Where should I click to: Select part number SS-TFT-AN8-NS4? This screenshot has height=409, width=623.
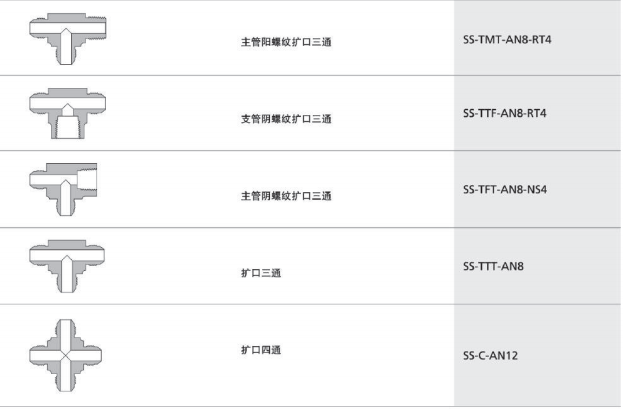tap(505, 190)
